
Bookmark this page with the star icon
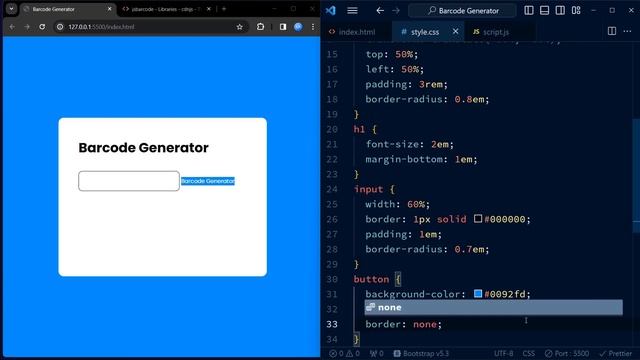click(240, 27)
